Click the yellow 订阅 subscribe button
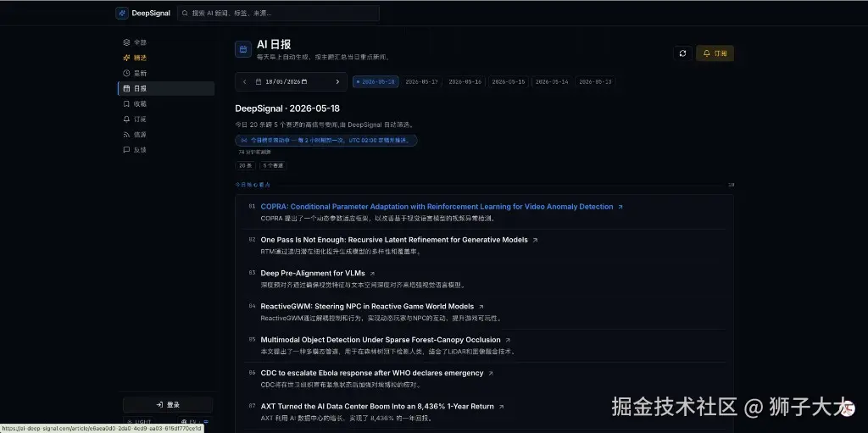The width and height of the screenshot is (868, 433). [715, 53]
